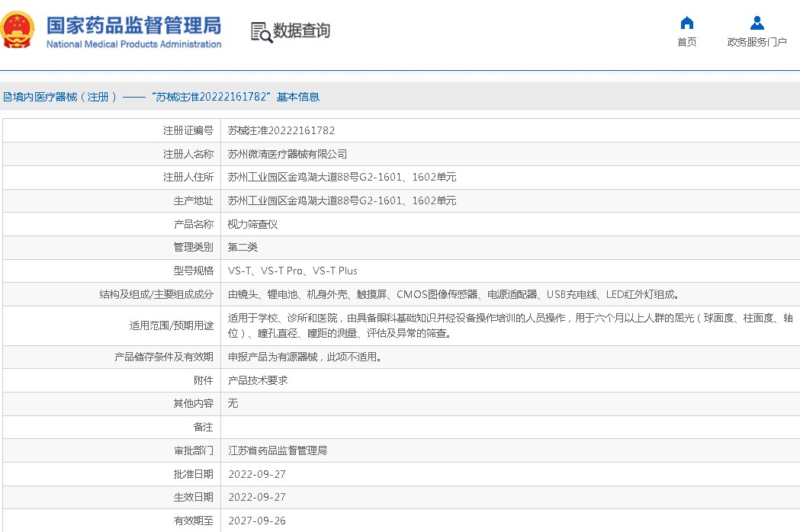Open the 产品技术要求 attachment
The image size is (800, 532).
(x=258, y=380)
